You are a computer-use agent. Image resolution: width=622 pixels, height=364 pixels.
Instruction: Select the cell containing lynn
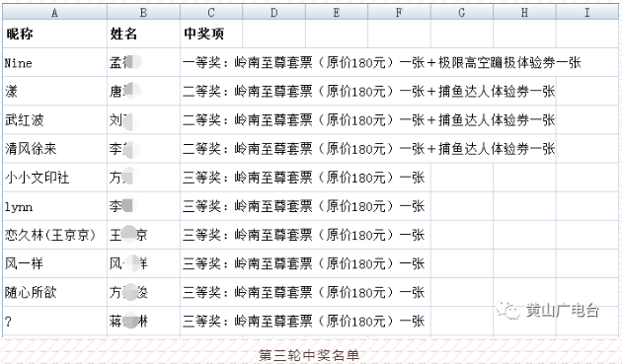click(x=54, y=206)
